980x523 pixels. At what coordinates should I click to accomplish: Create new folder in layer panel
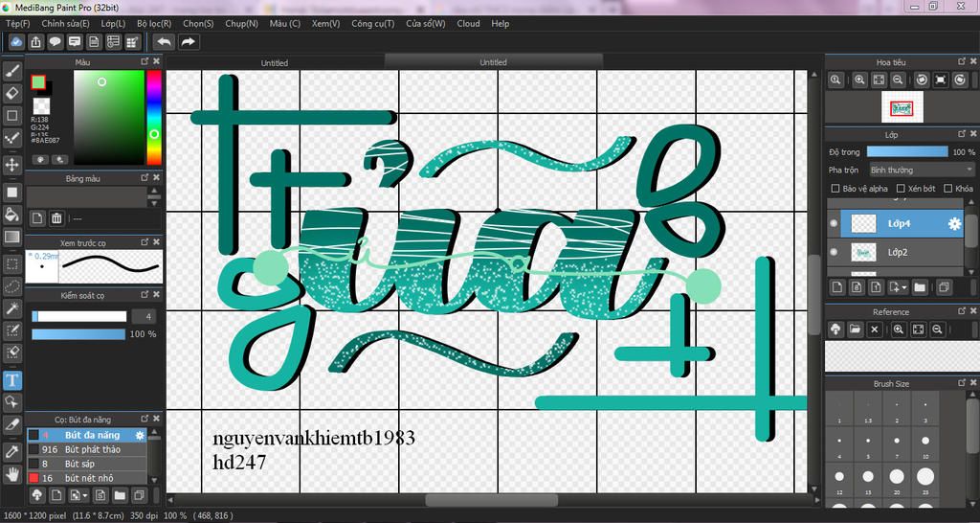tap(920, 287)
